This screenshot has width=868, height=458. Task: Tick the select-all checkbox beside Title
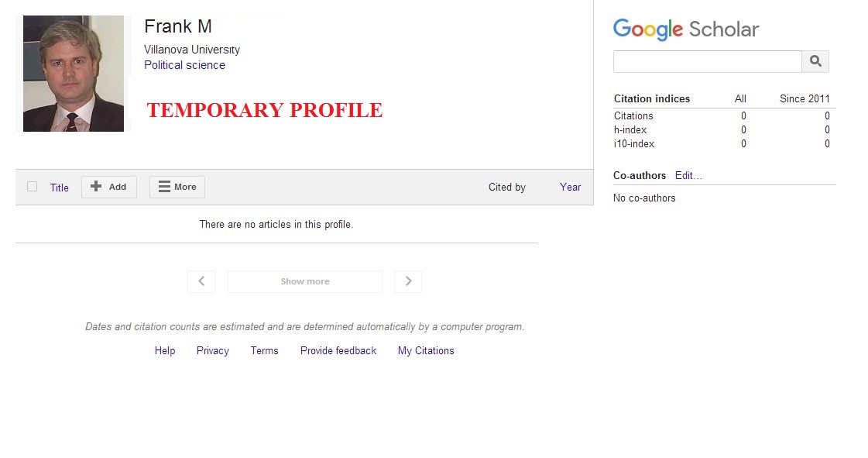tap(32, 187)
